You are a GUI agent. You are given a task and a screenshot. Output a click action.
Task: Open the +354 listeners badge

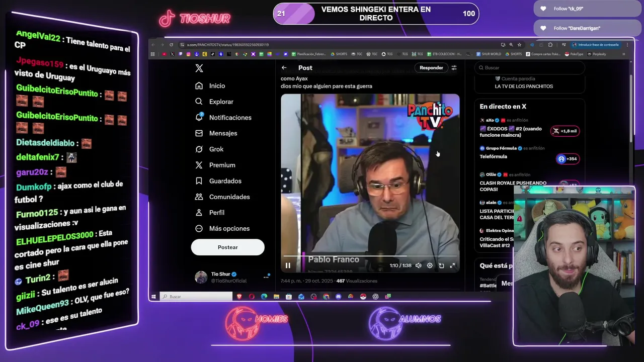click(567, 159)
